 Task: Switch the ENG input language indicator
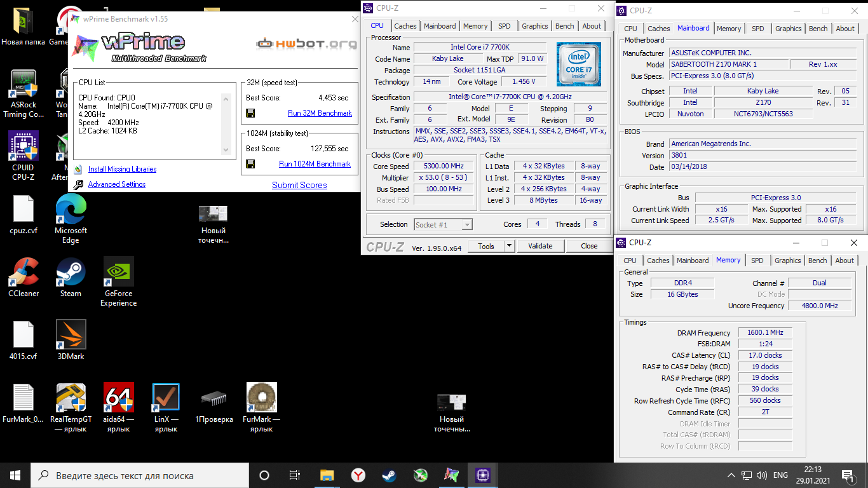point(780,475)
